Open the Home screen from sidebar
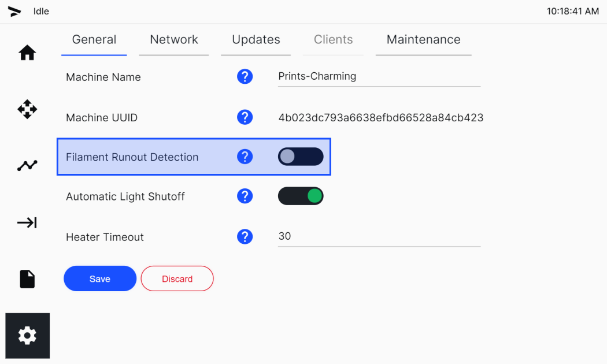The height and width of the screenshot is (364, 607). click(x=27, y=53)
